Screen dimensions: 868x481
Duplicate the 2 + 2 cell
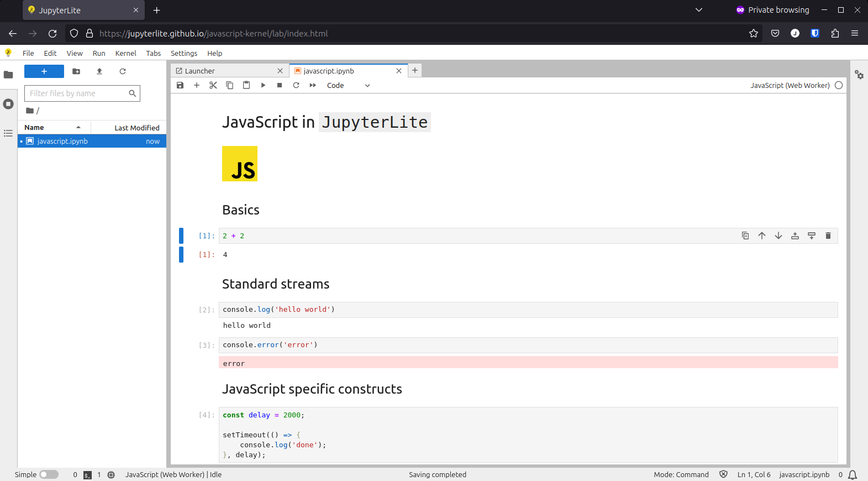(745, 236)
